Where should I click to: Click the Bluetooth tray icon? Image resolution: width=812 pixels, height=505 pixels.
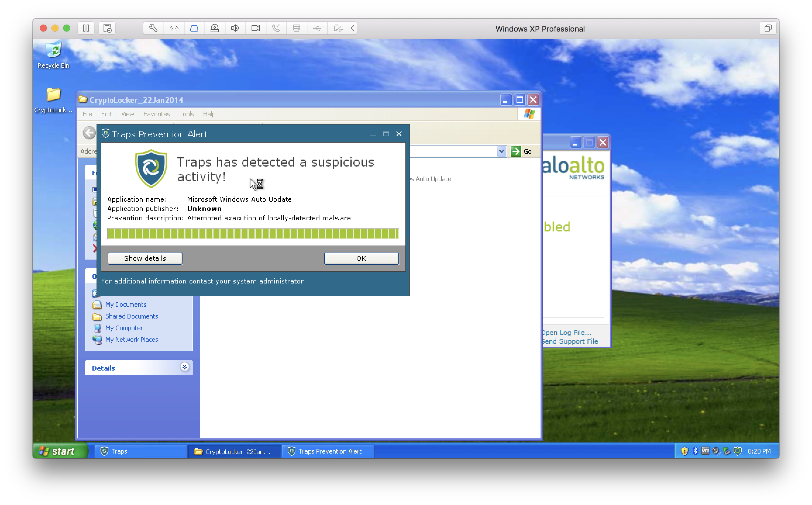click(x=695, y=452)
